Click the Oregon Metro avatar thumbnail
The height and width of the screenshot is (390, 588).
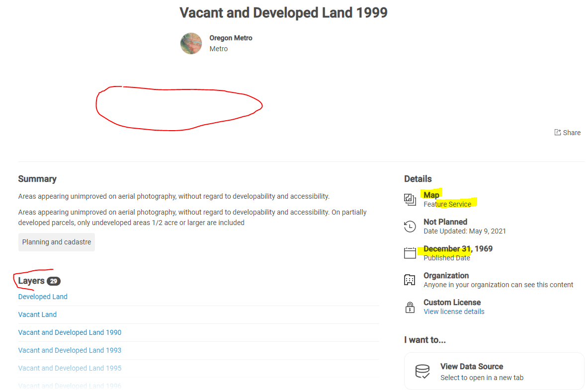191,43
